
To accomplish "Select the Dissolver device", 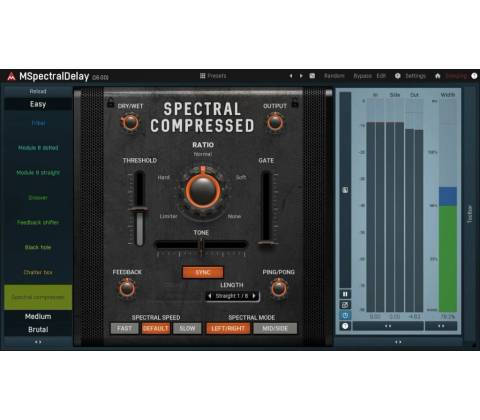I will click(38, 198).
